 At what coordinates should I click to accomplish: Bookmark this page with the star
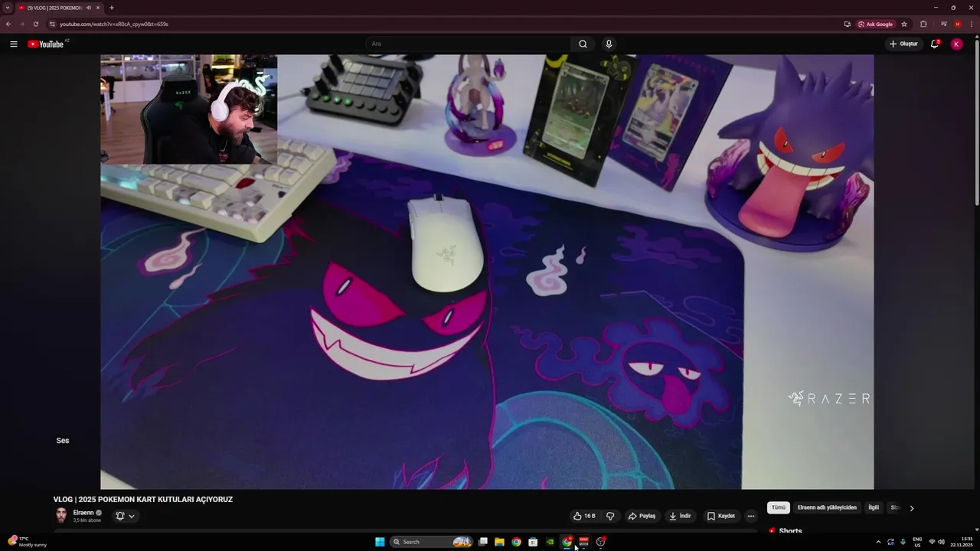[x=904, y=24]
